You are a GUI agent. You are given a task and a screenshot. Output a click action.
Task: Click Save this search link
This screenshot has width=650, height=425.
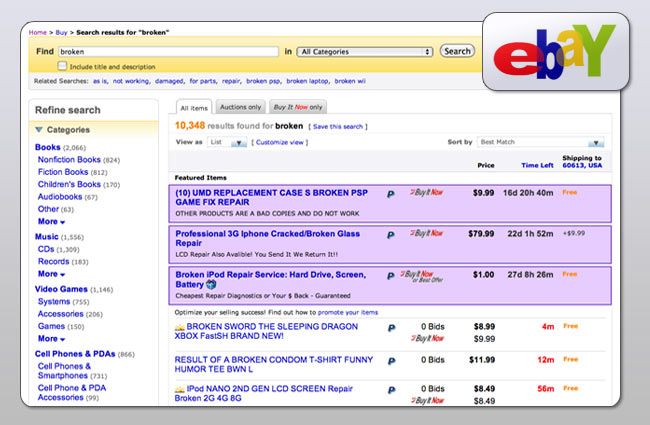338,127
